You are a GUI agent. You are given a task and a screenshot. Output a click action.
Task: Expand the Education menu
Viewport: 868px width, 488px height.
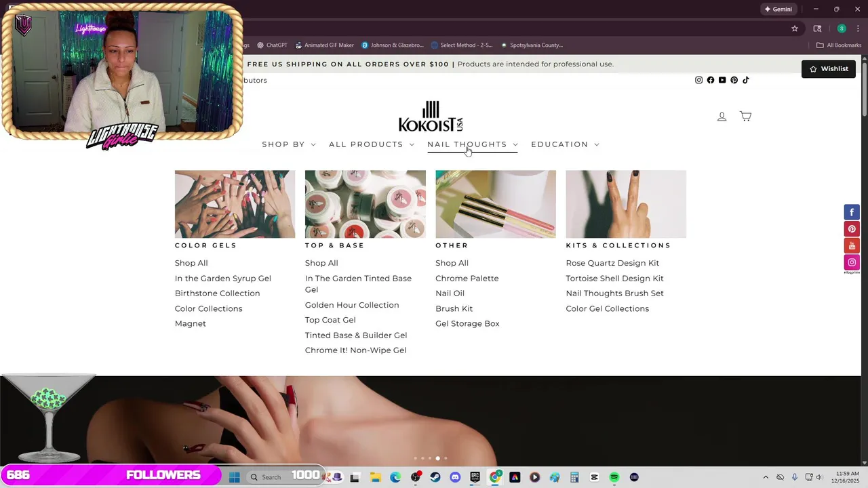point(566,144)
